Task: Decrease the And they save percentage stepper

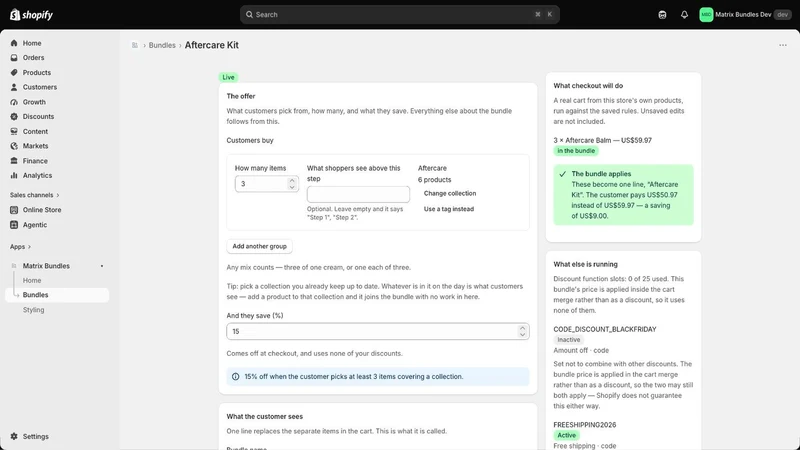Action: [522, 335]
